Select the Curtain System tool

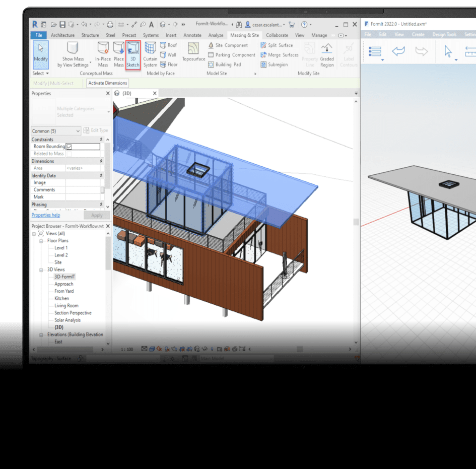point(150,54)
